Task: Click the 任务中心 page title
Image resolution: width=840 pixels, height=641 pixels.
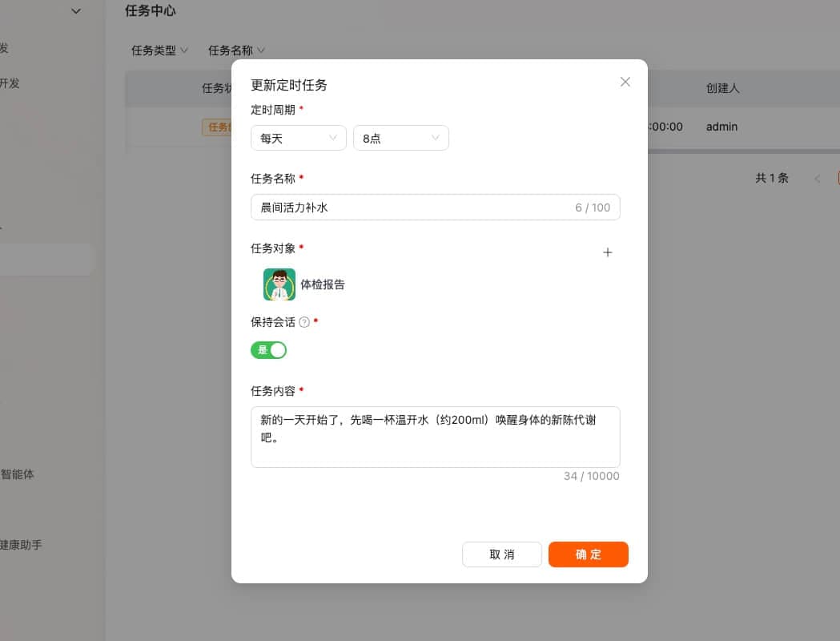Action: pyautogui.click(x=150, y=10)
